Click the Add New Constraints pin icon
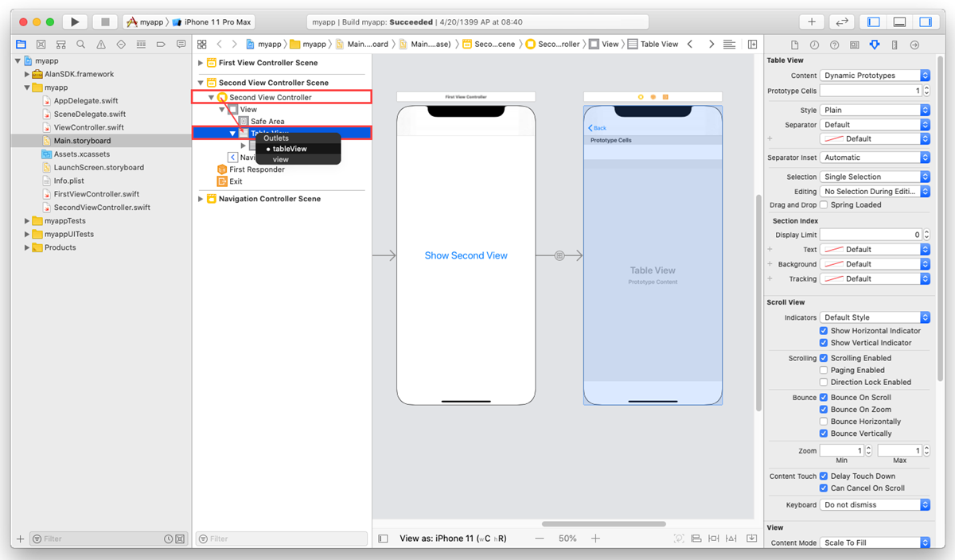This screenshot has width=955, height=560. click(714, 539)
